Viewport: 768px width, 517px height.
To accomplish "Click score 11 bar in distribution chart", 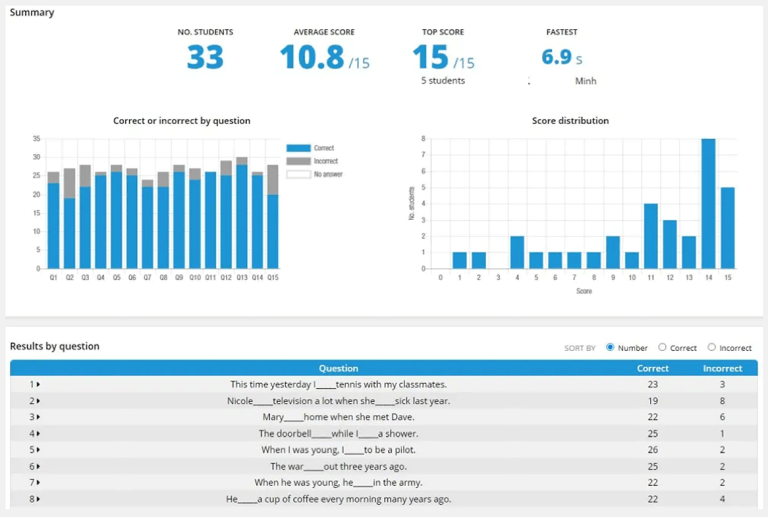I will tap(651, 236).
